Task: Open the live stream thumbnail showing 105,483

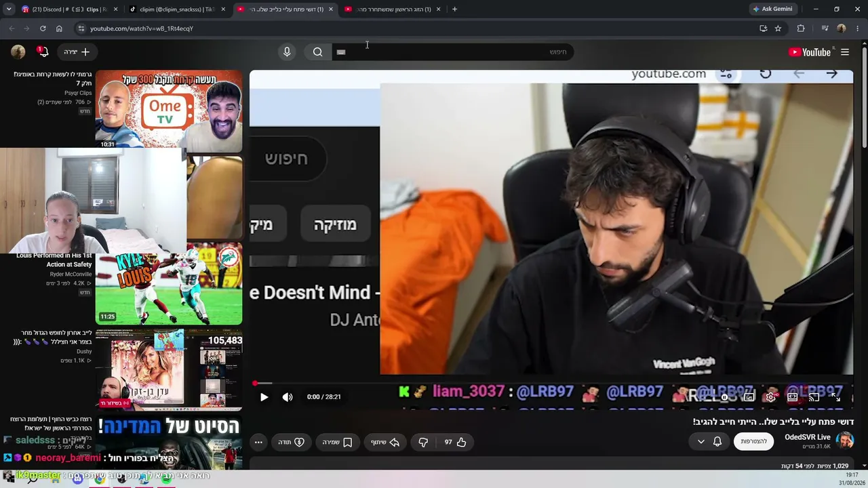Action: (x=169, y=370)
